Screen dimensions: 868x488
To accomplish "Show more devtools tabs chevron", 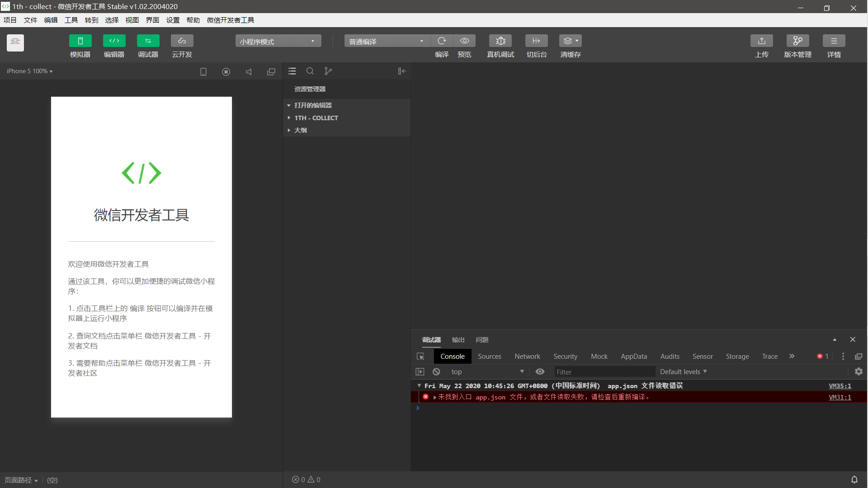I will click(x=792, y=357).
